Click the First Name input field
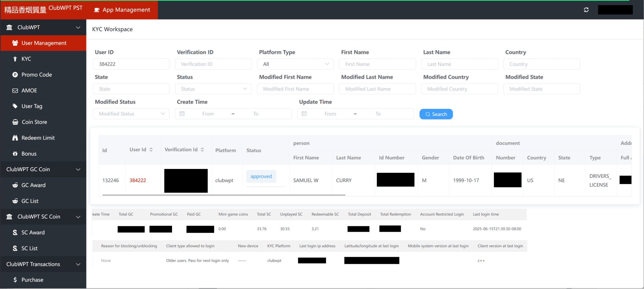644x289 pixels. tap(377, 64)
